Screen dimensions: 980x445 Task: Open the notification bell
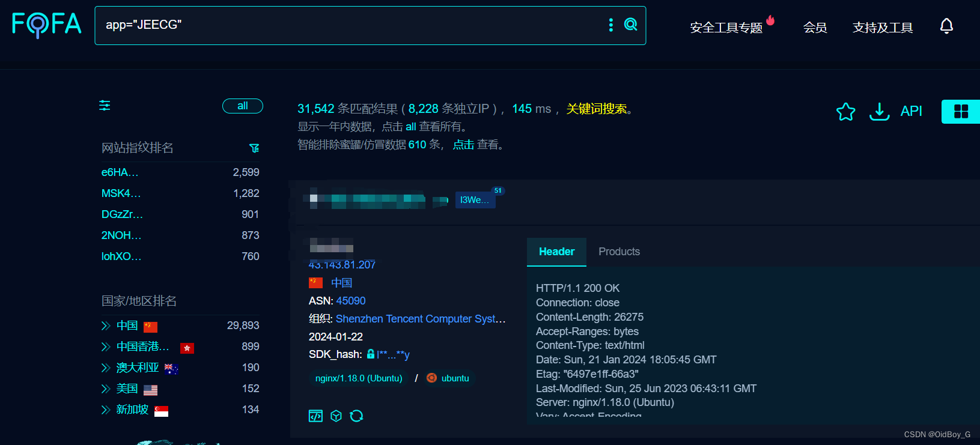[946, 26]
